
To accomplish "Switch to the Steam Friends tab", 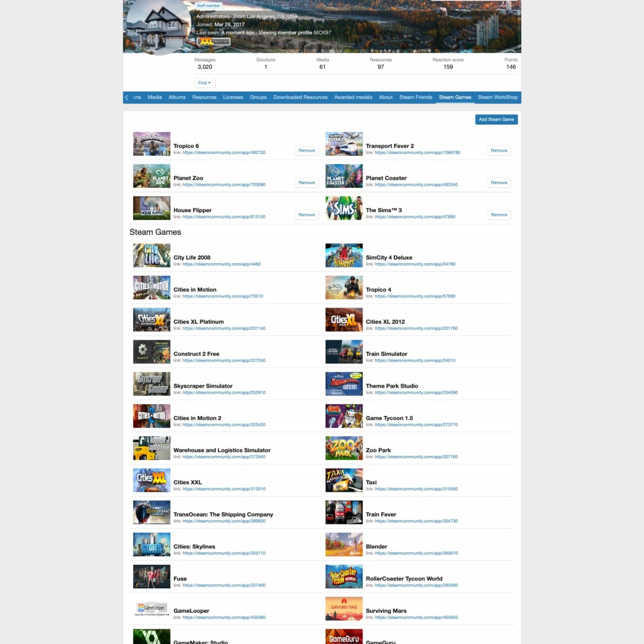I will pos(416,98).
